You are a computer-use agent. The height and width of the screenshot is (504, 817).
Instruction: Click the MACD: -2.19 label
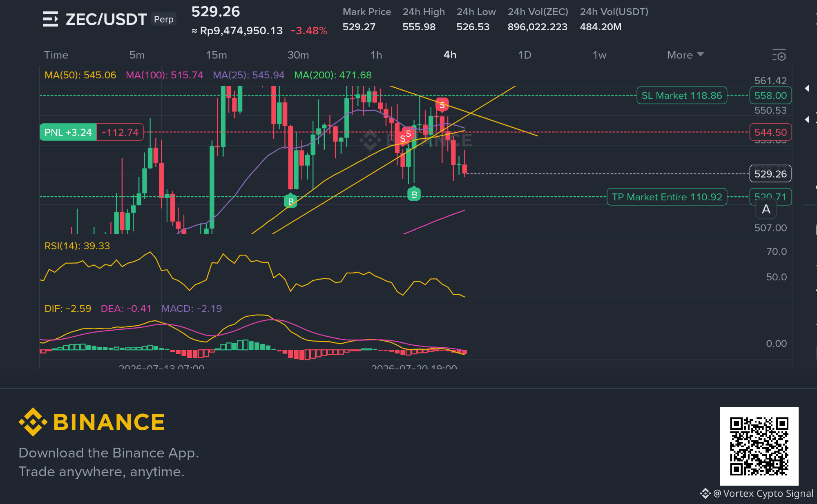point(192,309)
